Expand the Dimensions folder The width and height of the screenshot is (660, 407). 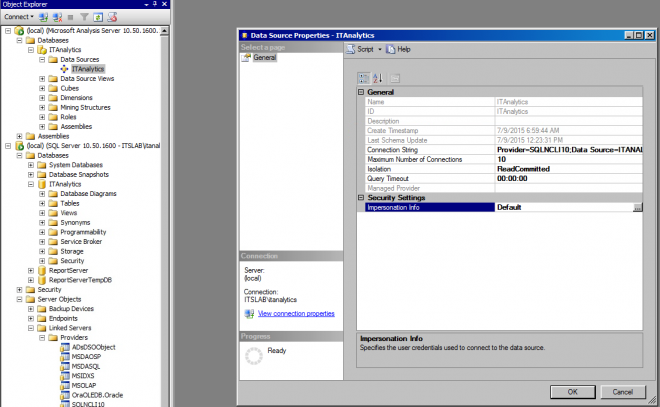[42, 98]
